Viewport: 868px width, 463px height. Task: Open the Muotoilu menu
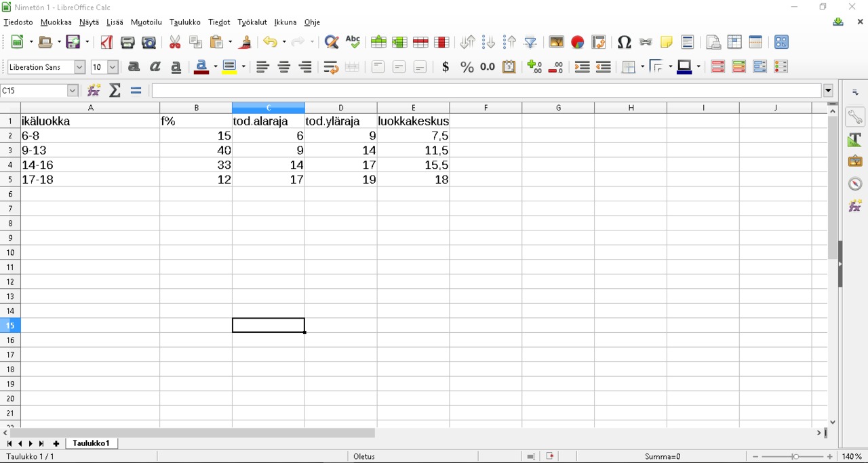[146, 22]
